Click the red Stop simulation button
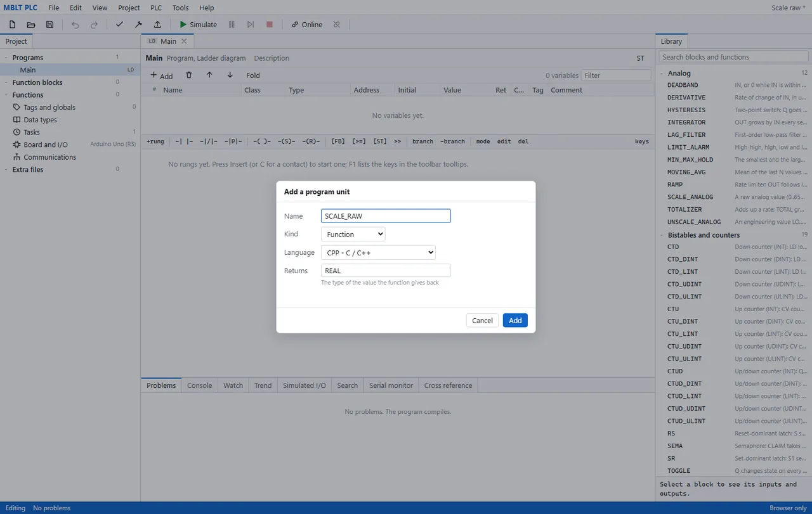 269,25
